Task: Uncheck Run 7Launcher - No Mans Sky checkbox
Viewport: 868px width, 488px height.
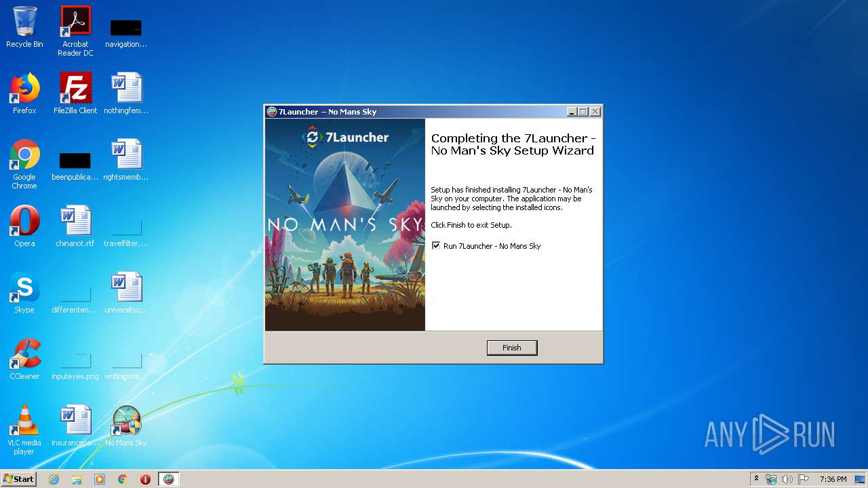Action: click(436, 245)
